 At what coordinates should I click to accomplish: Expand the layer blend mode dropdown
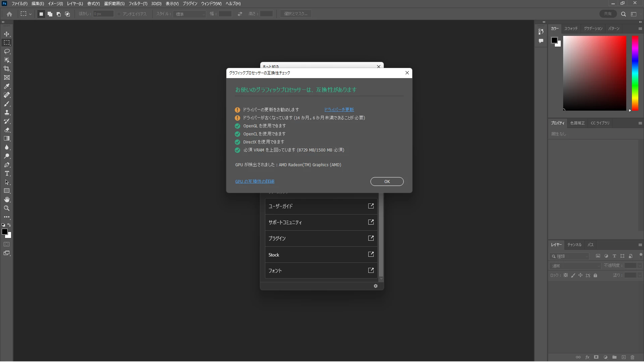tap(576, 266)
